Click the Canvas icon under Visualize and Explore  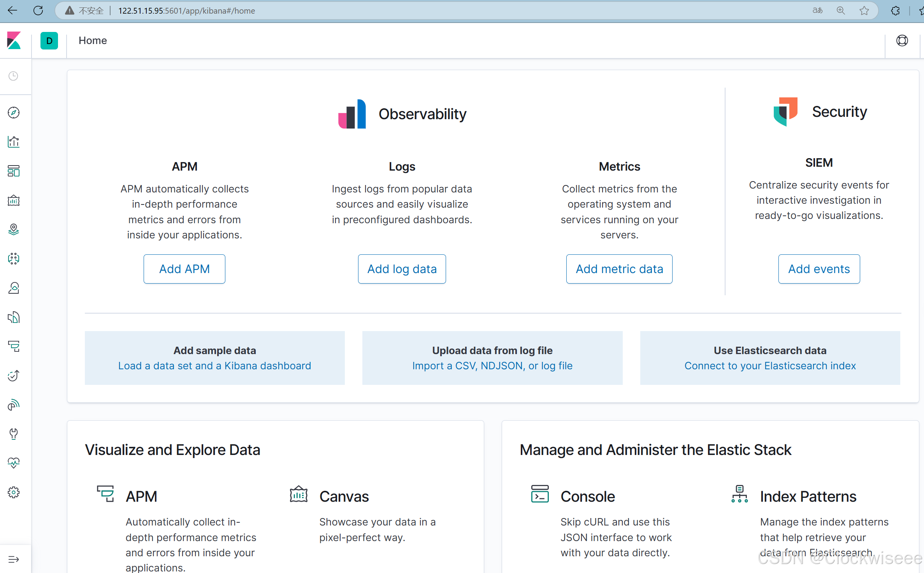[x=299, y=494]
